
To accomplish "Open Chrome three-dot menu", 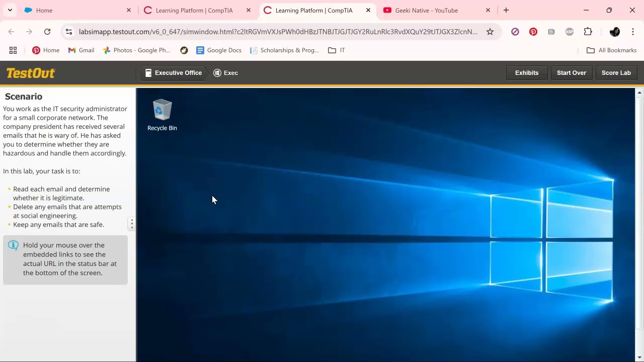I will pyautogui.click(x=633, y=32).
